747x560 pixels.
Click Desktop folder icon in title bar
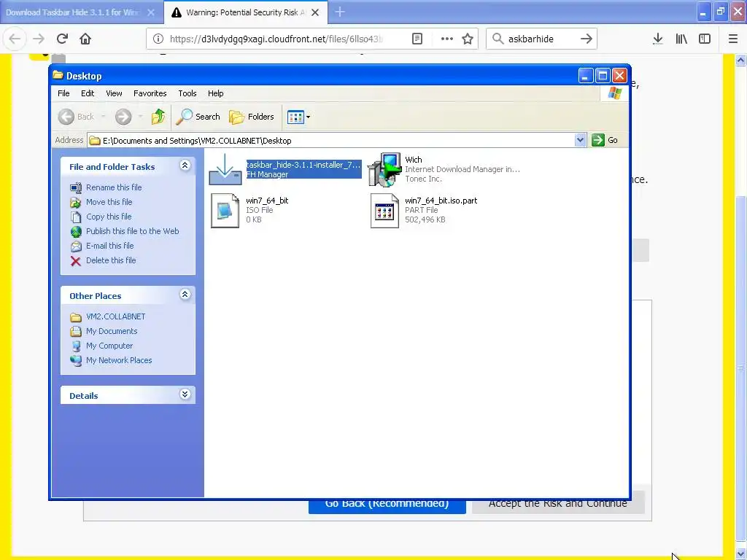click(58, 75)
